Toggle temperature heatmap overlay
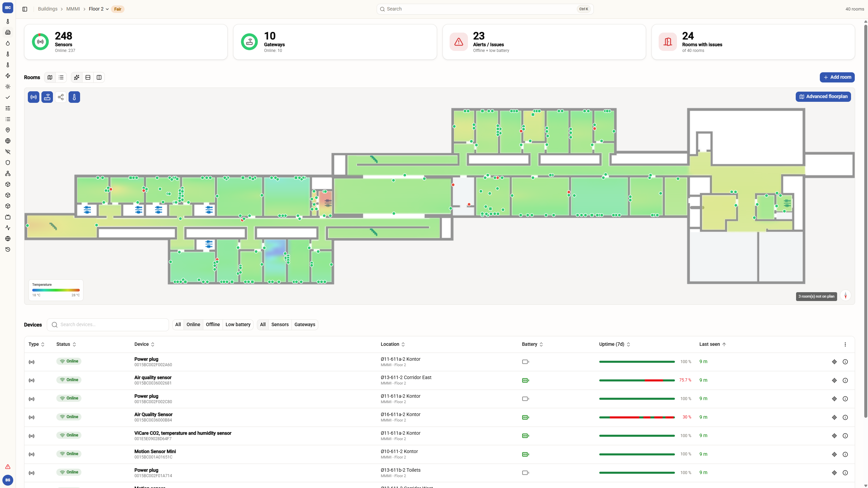This screenshot has height=488, width=868. click(x=74, y=97)
